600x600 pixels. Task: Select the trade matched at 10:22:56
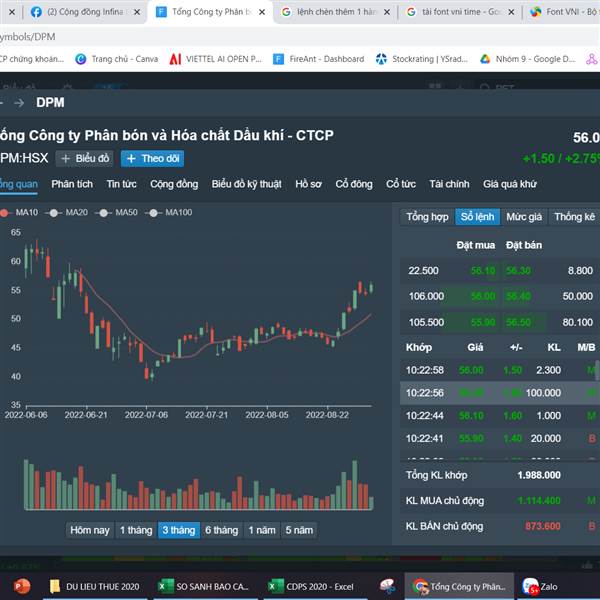[500, 393]
